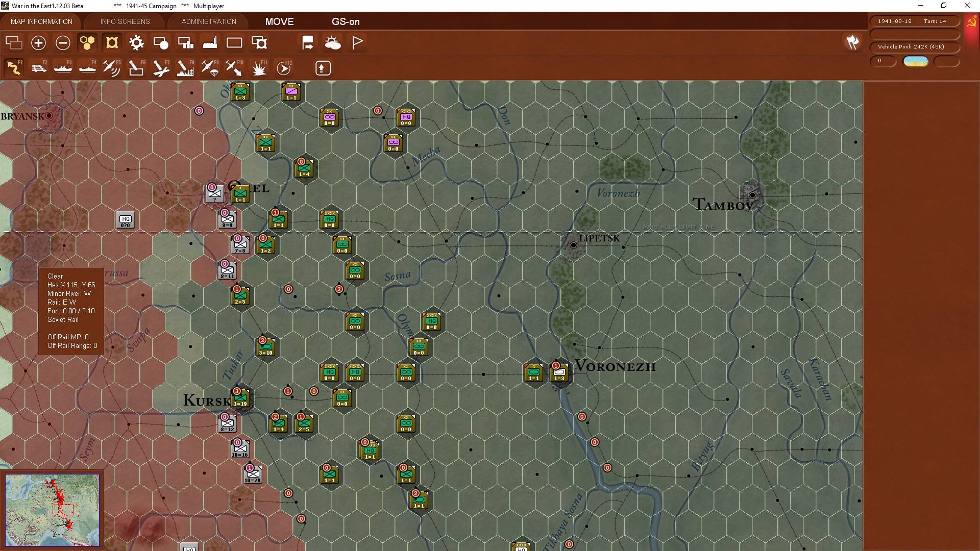
Task: Select the F4 amphibious transport mode
Action: coord(87,68)
